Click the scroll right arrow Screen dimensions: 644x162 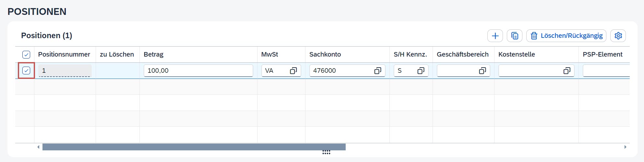point(625,147)
